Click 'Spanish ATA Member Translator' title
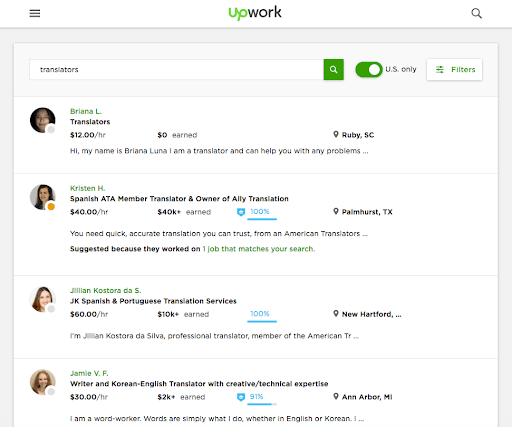Screen dimensions: 512x427 [x=179, y=199]
